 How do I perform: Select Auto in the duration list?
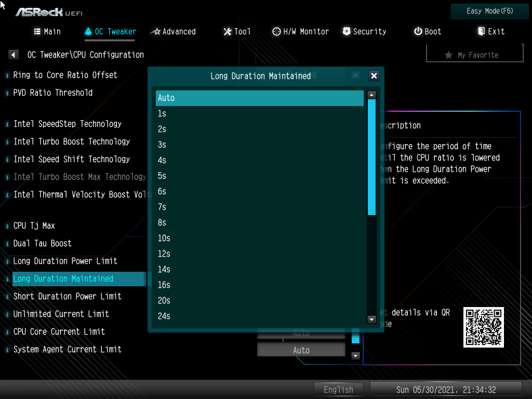pyautogui.click(x=260, y=98)
